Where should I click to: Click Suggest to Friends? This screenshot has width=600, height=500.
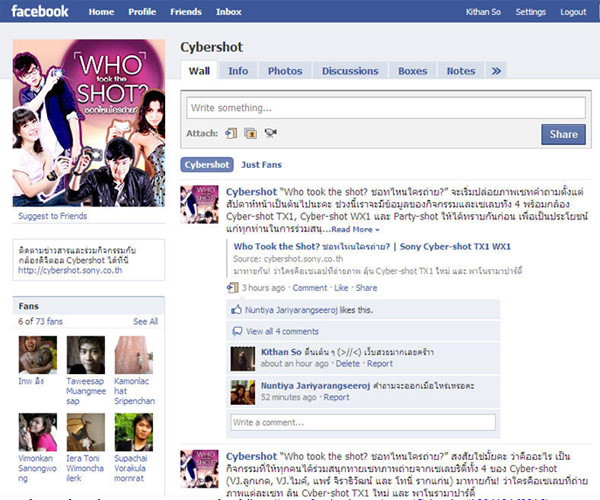[52, 216]
